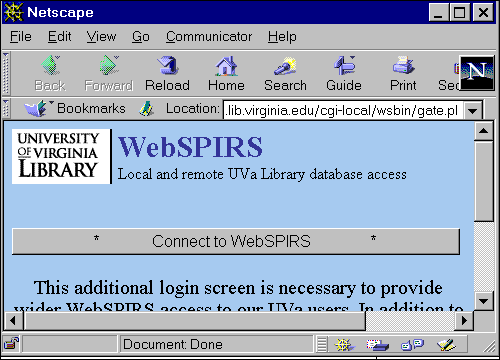Screen dimensions: 500x360
Task: Print the current page
Action: [x=403, y=73]
